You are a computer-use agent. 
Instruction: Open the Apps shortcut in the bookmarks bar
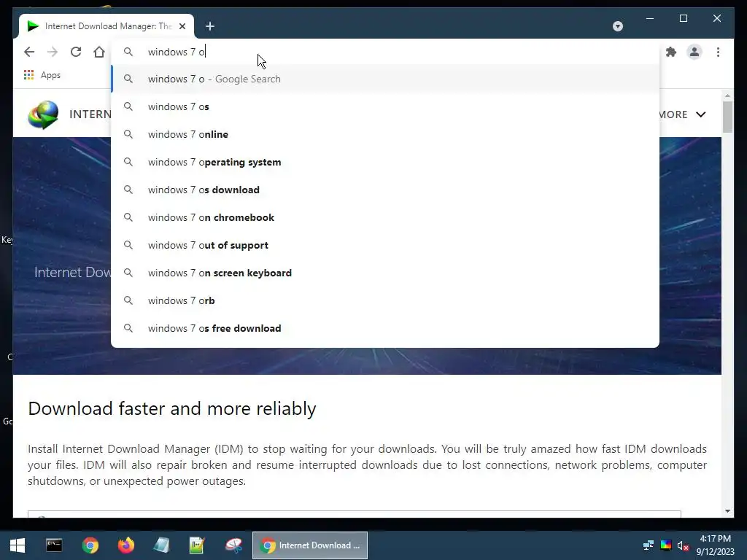(42, 75)
